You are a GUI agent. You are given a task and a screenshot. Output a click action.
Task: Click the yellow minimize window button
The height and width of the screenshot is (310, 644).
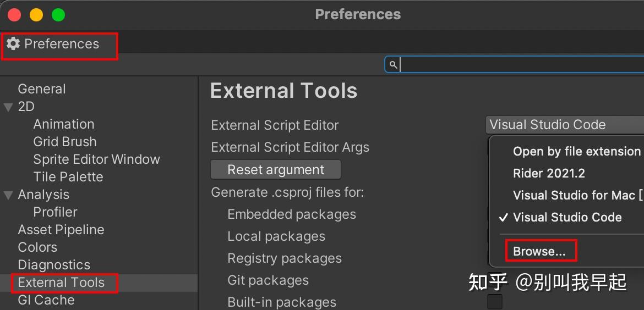point(36,15)
